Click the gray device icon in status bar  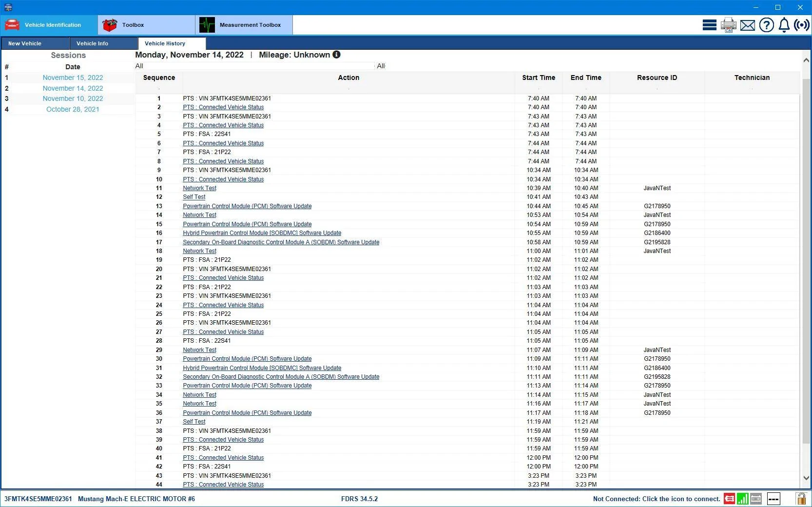(756, 499)
